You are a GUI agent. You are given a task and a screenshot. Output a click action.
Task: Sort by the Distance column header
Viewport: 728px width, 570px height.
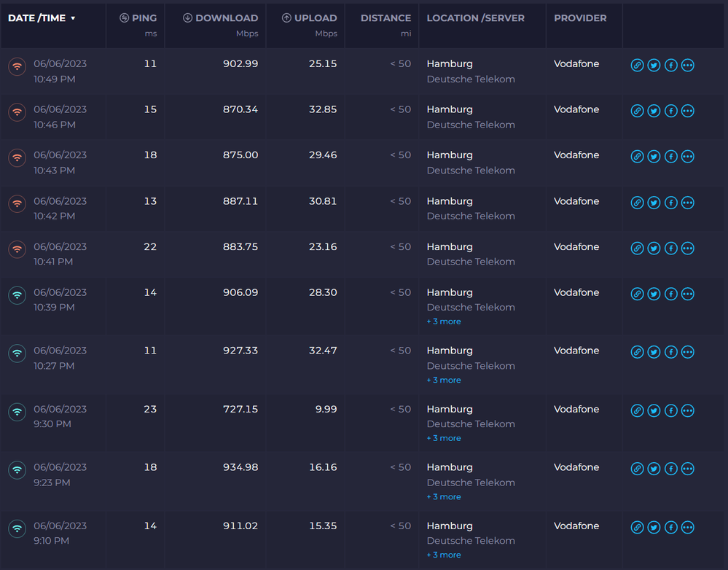tap(385, 18)
